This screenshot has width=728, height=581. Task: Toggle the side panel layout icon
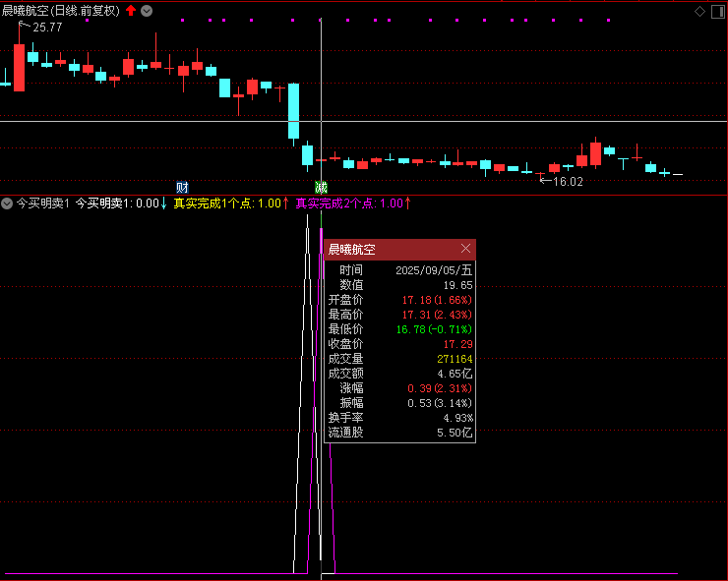point(718,12)
